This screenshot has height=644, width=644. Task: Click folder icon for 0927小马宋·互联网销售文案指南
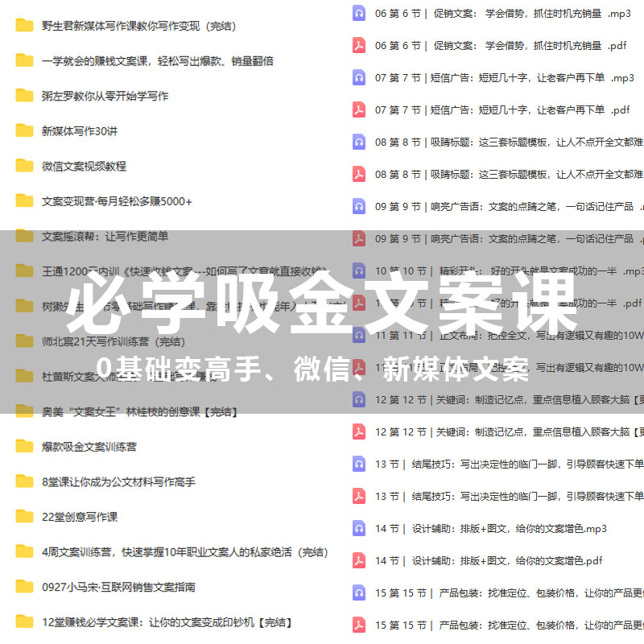[24, 587]
